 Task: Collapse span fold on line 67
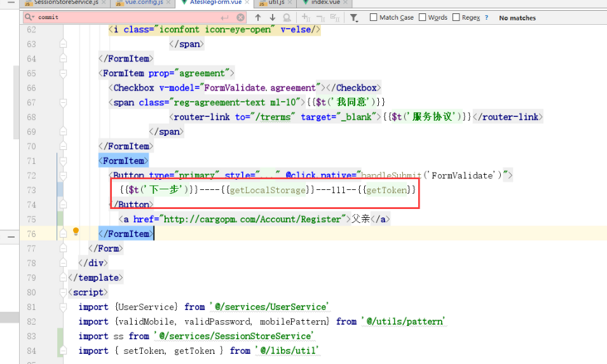click(63, 103)
